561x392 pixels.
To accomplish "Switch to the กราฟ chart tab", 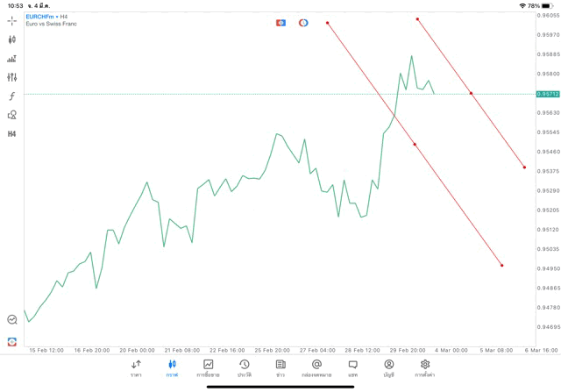I will [172, 368].
